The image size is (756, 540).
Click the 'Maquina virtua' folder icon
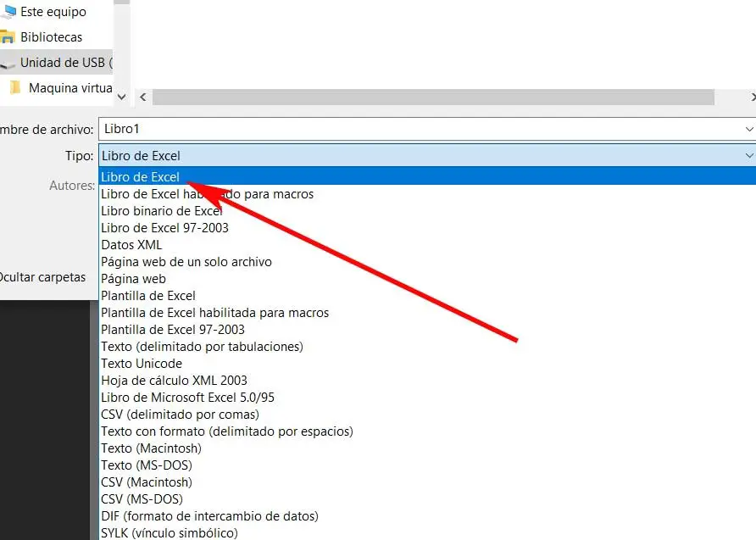(15, 88)
